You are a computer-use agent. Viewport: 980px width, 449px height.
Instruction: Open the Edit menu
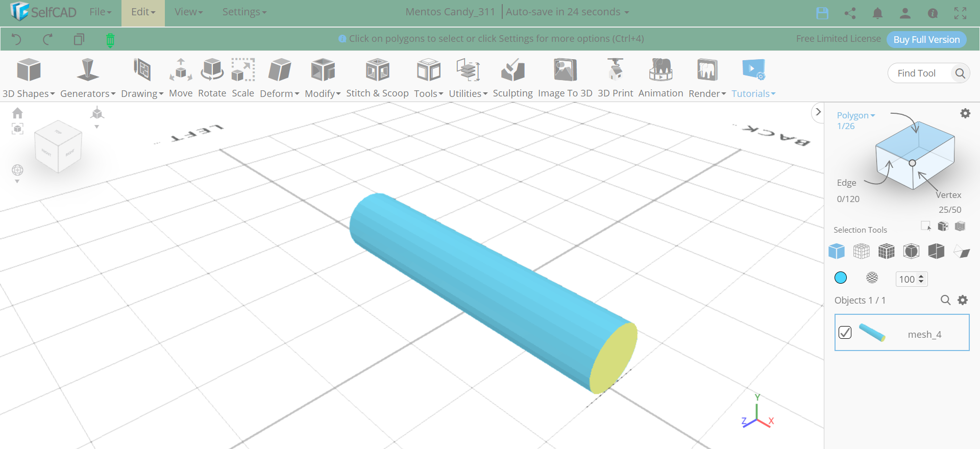coord(143,12)
